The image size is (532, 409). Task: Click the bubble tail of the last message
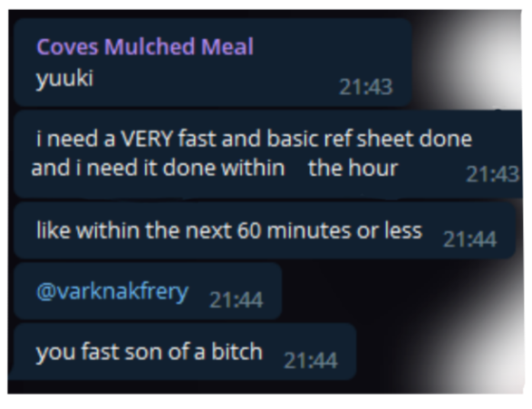(x=11, y=374)
